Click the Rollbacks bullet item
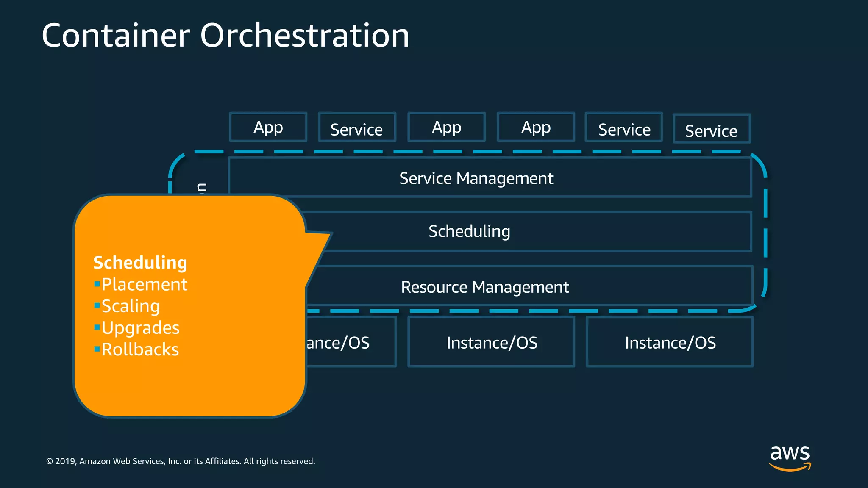The width and height of the screenshot is (868, 488). click(x=140, y=349)
